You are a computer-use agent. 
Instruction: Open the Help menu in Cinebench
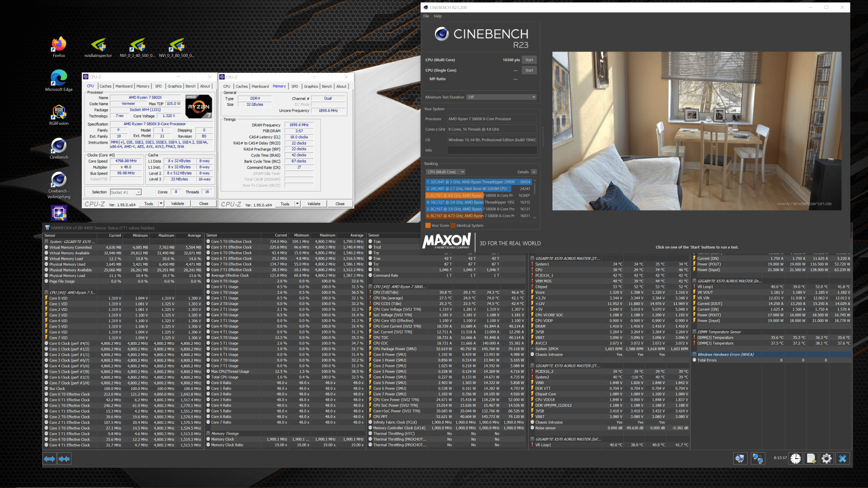(438, 16)
